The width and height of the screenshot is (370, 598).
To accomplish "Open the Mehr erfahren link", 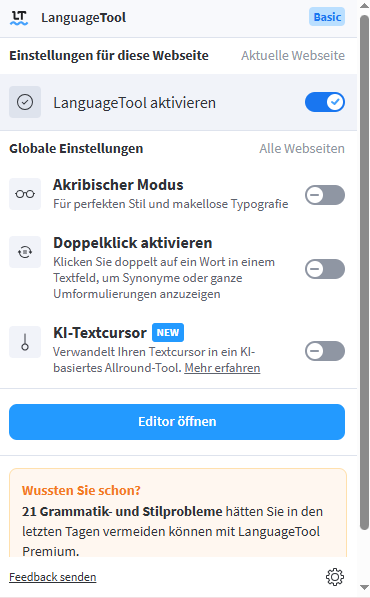I will [222, 368].
